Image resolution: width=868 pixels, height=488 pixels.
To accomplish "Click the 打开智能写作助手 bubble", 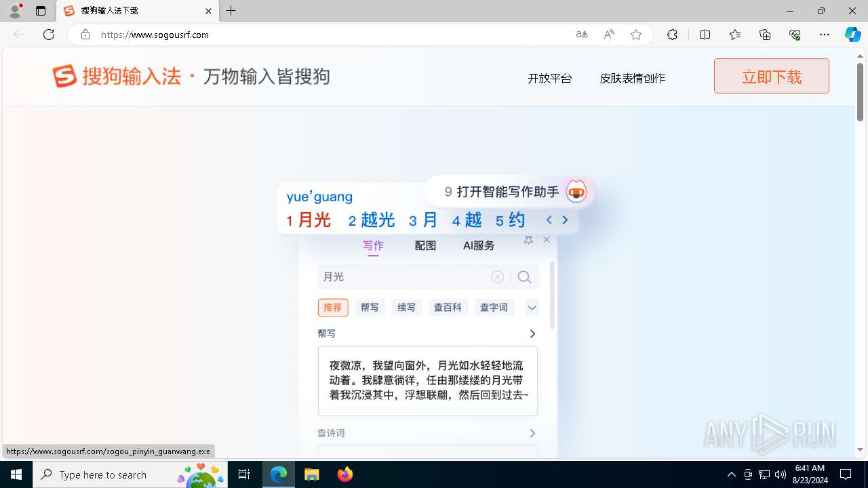I will coord(509,192).
